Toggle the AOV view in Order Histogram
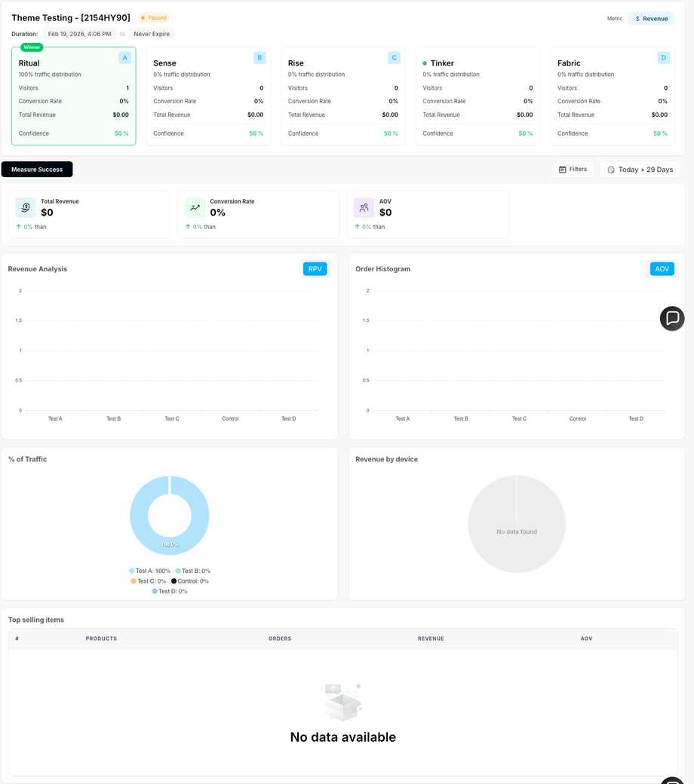The width and height of the screenshot is (694, 784). pyautogui.click(x=662, y=269)
